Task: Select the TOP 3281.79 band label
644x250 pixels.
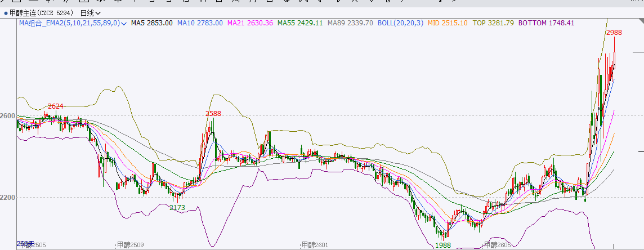Action: pos(493,23)
